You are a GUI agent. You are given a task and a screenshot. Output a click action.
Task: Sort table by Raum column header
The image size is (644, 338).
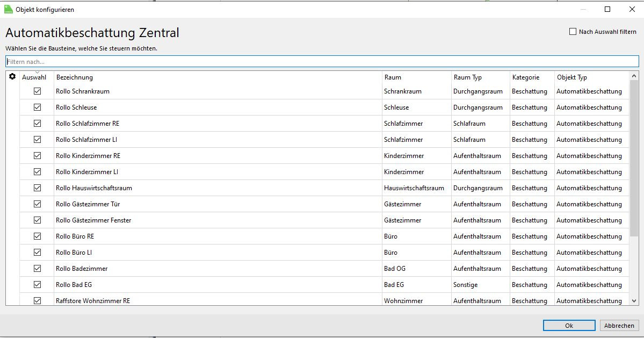pyautogui.click(x=393, y=77)
